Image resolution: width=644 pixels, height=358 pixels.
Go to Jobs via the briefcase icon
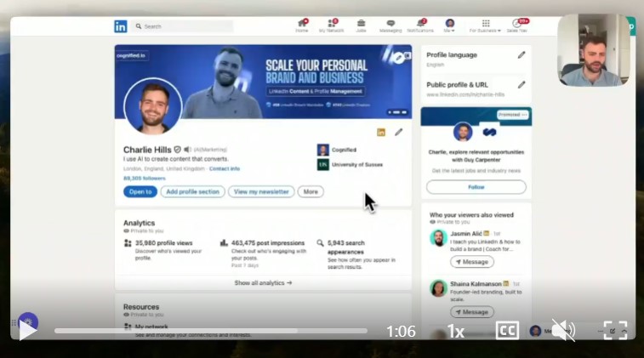[361, 24]
